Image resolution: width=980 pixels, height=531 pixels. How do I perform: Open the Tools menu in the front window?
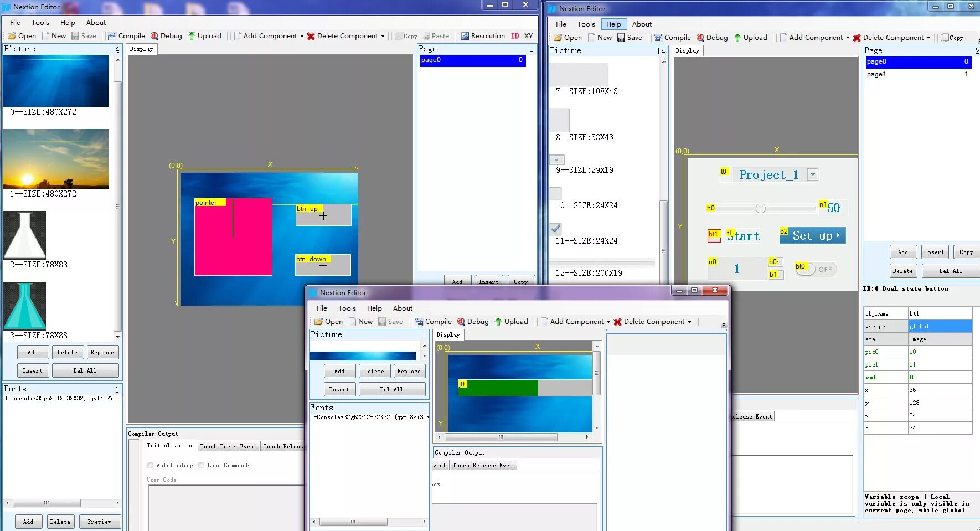click(347, 308)
